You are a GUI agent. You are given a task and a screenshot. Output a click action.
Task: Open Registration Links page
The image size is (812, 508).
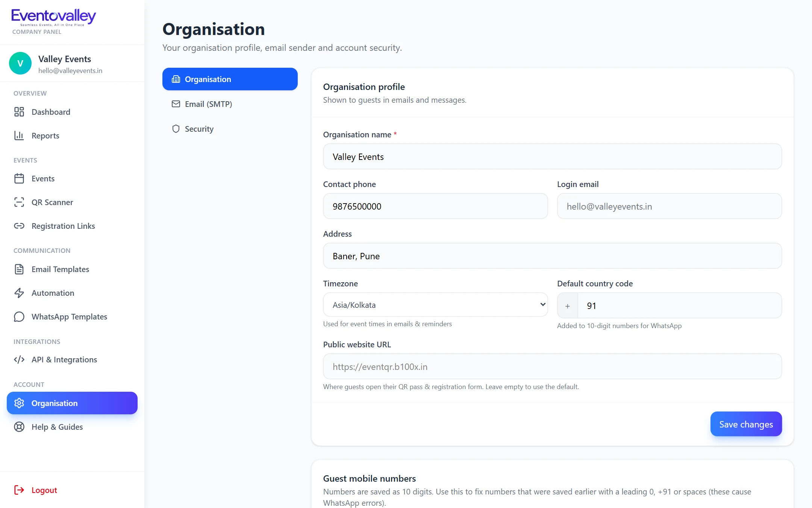[x=72, y=226]
